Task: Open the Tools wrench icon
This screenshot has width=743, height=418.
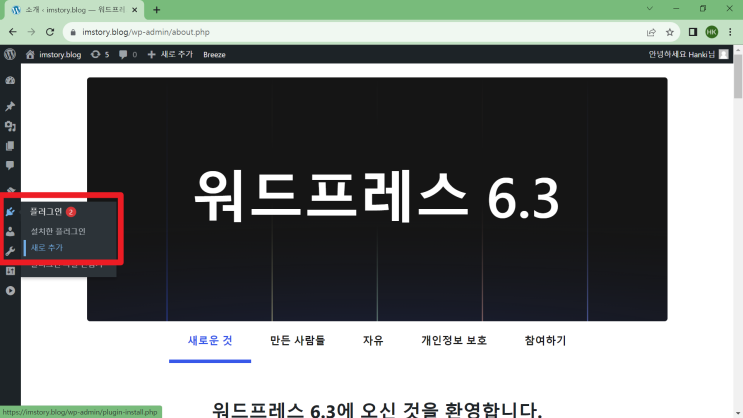Action: [10, 251]
